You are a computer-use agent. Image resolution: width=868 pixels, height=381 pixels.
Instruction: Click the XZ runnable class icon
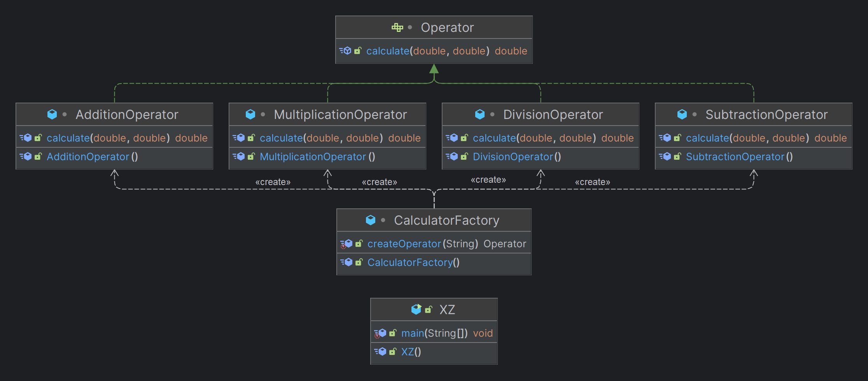pyautogui.click(x=416, y=309)
